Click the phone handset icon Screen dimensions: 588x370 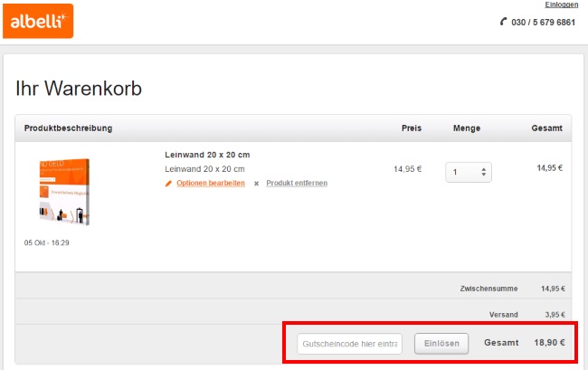pyautogui.click(x=504, y=22)
